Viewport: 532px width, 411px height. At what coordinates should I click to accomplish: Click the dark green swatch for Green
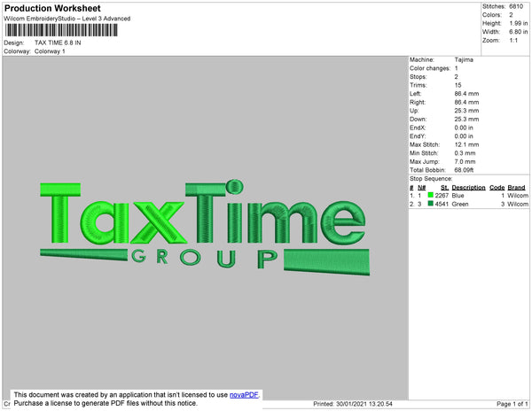(x=431, y=204)
